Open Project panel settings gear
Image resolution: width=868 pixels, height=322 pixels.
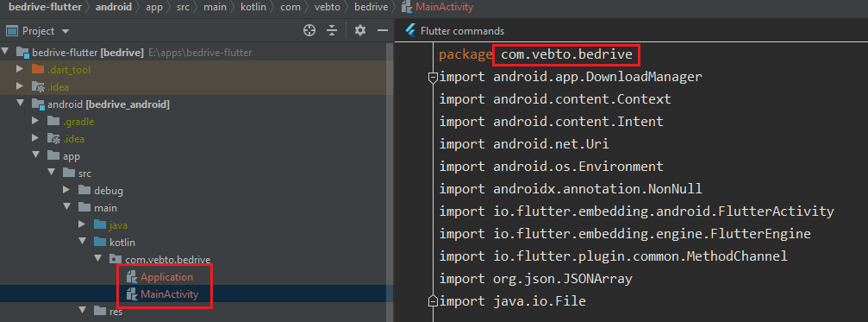tap(360, 30)
